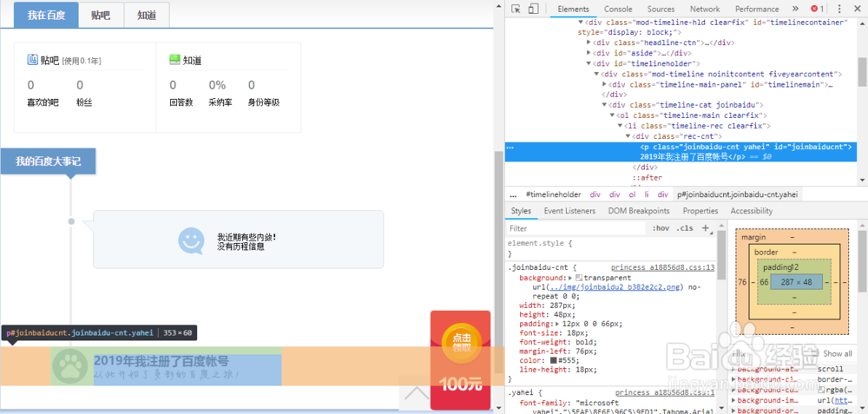
Task: Toggle the :hov element state button
Action: (x=661, y=228)
